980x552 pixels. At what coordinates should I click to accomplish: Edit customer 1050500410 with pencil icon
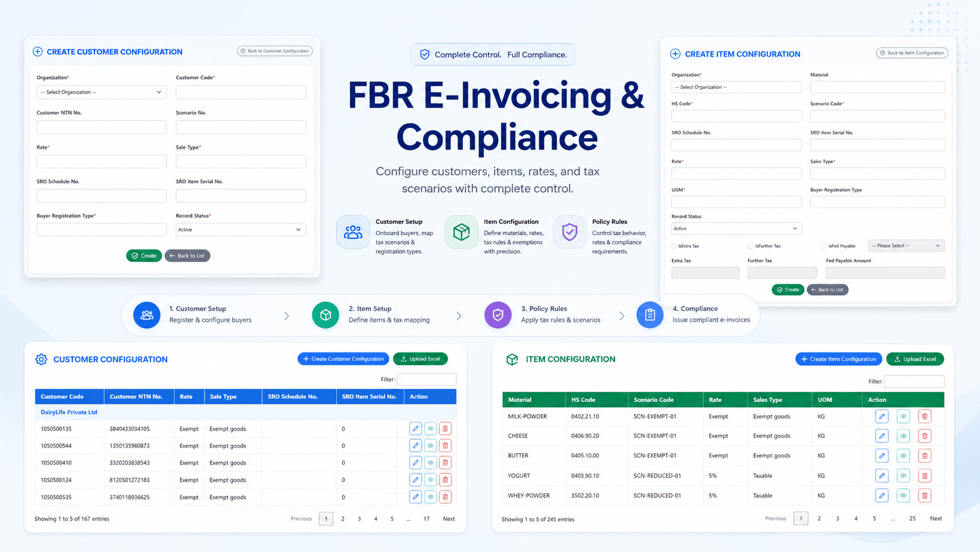(x=416, y=463)
